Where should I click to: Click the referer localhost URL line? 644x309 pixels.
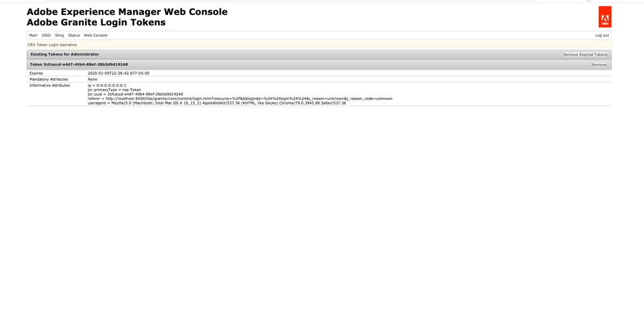tap(240, 99)
